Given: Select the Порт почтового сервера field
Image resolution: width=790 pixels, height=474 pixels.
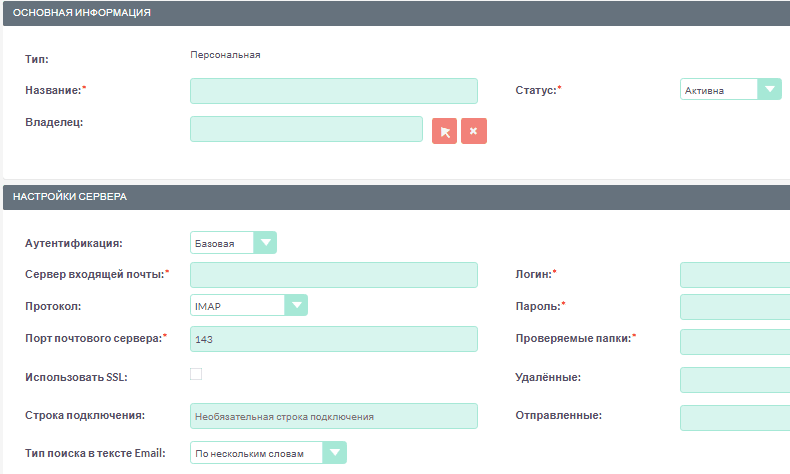Looking at the screenshot, I should pos(333,340).
